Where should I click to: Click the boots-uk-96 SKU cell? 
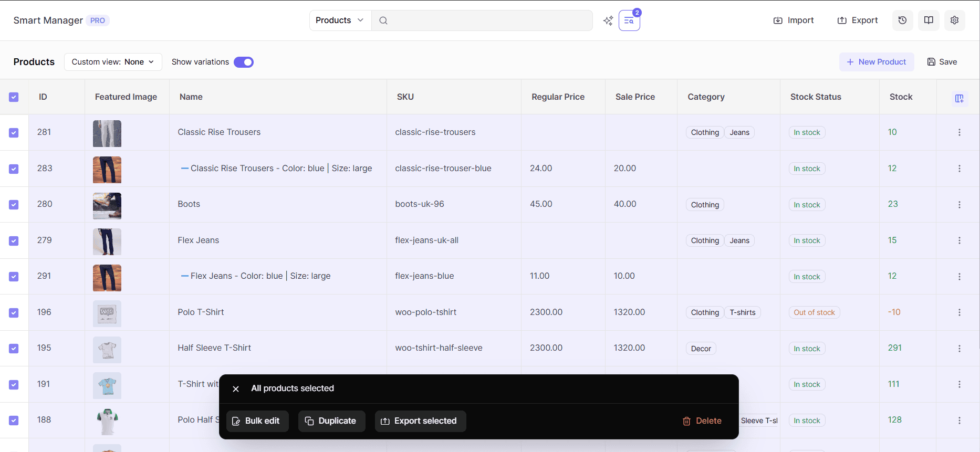click(454, 204)
